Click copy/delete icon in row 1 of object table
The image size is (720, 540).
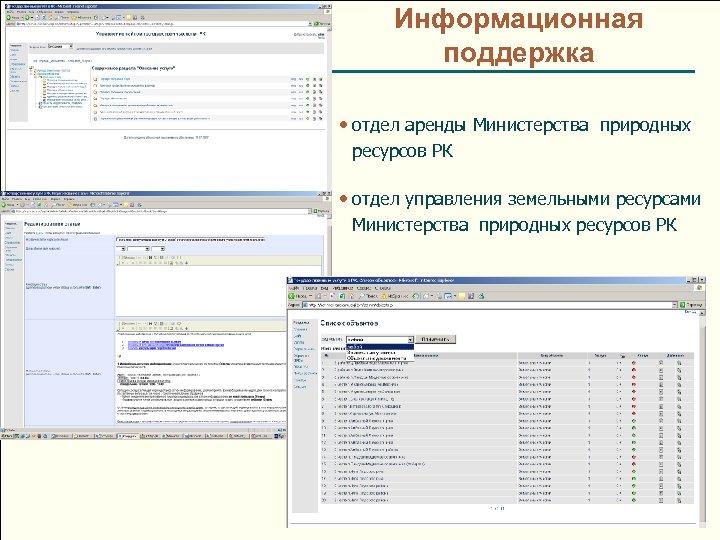tap(679, 363)
